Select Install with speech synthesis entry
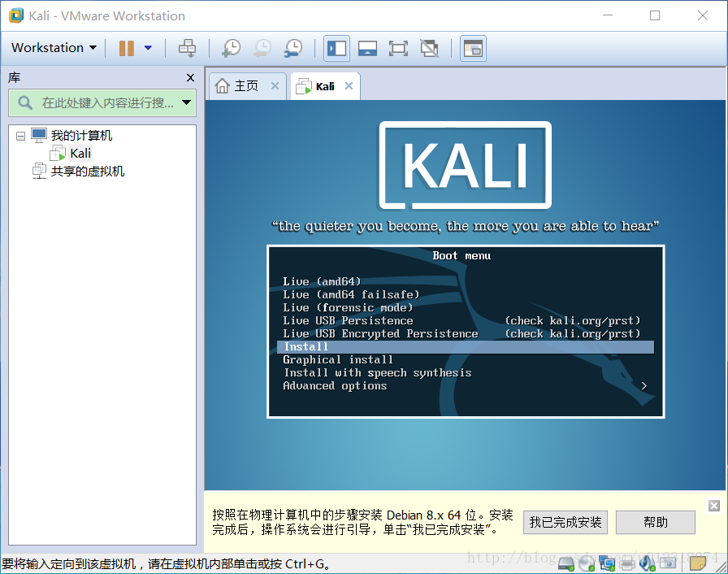Image resolution: width=728 pixels, height=574 pixels. coord(378,372)
